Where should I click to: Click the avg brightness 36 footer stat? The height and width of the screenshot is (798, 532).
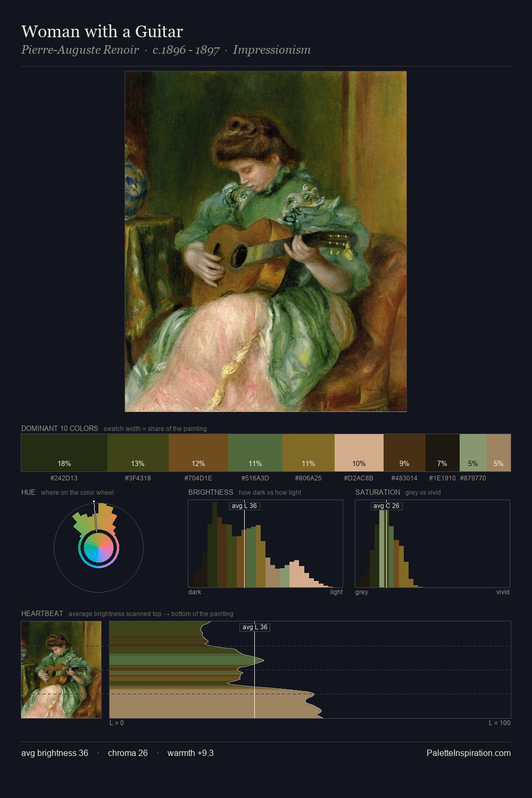click(55, 753)
